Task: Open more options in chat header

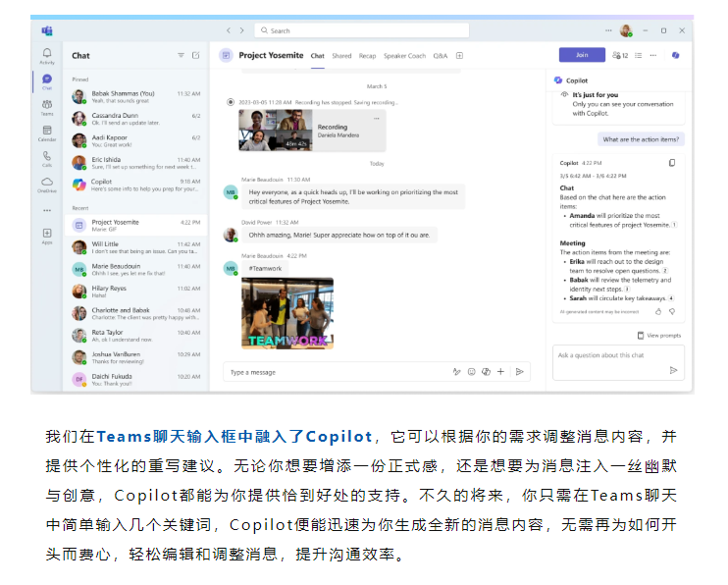Action: 653,55
